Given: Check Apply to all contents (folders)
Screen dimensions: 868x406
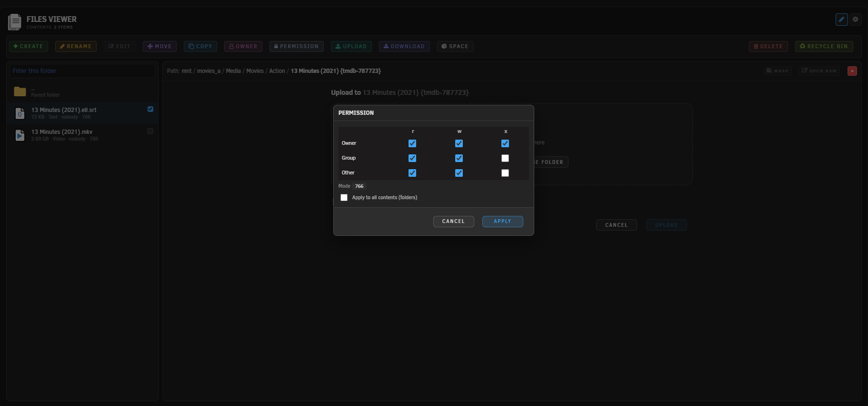Looking at the screenshot, I should tap(344, 198).
